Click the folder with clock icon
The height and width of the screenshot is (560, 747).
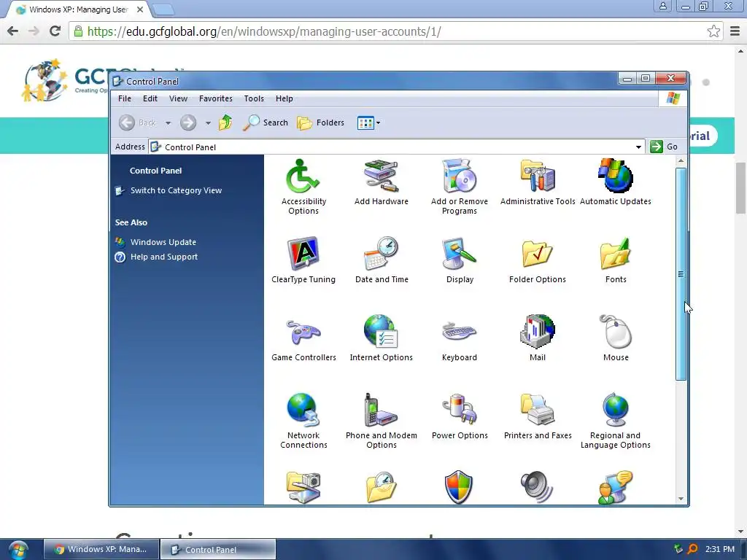[x=381, y=487]
